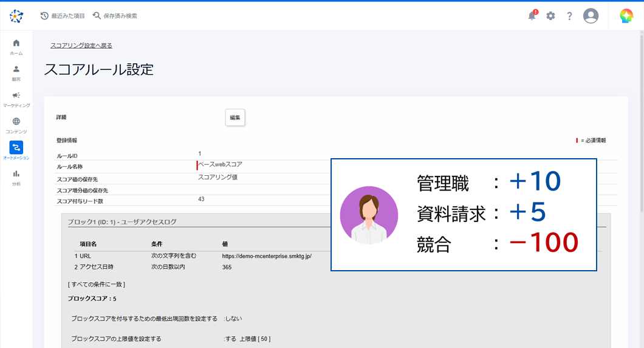Click the app logo in top-left corner

pos(16,16)
